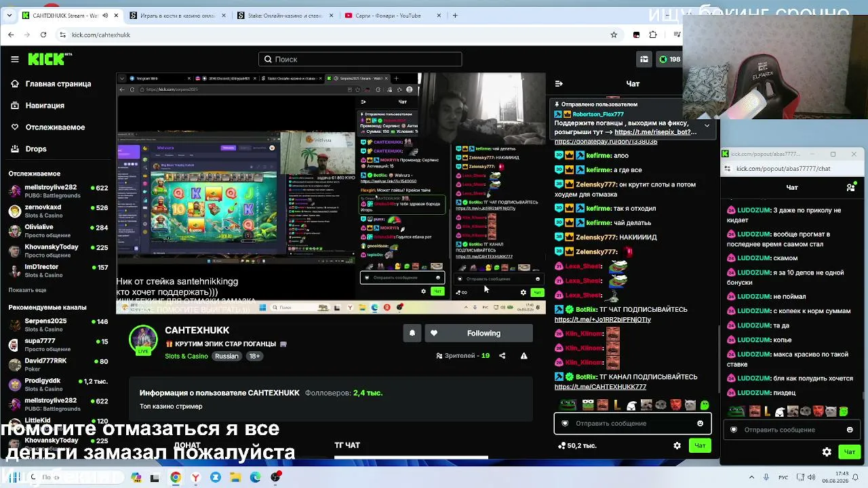Mute the CAHTEXHUKK Stream tab audio
868x488 pixels.
click(105, 16)
